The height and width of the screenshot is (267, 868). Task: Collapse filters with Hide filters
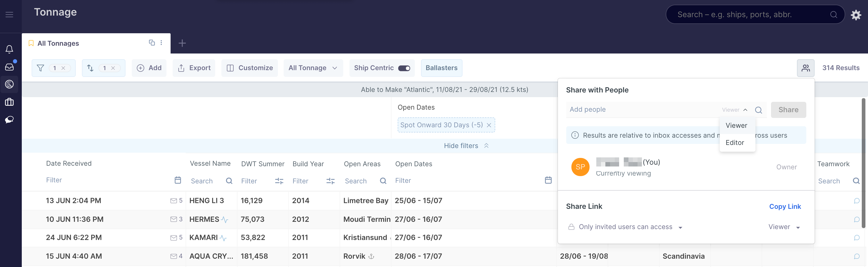[466, 146]
